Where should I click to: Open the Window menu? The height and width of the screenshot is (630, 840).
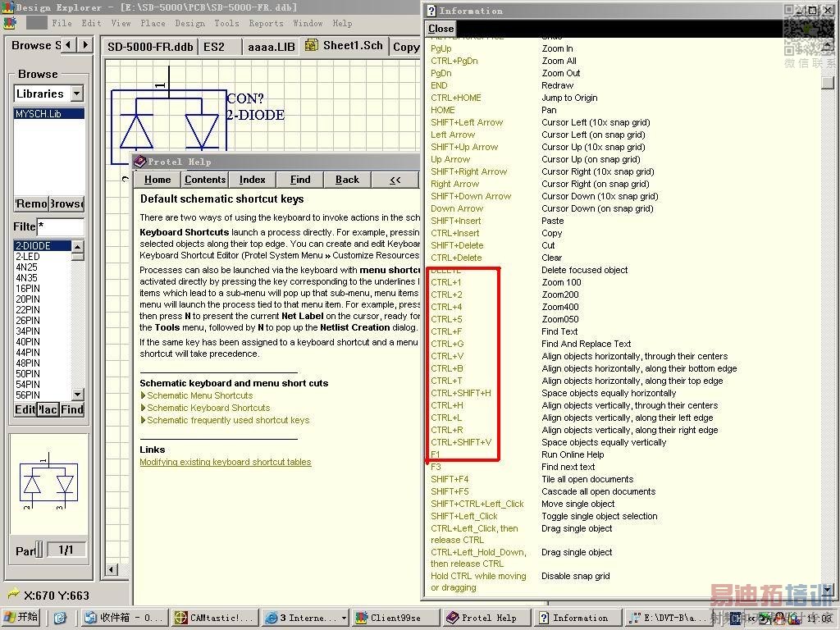[308, 23]
